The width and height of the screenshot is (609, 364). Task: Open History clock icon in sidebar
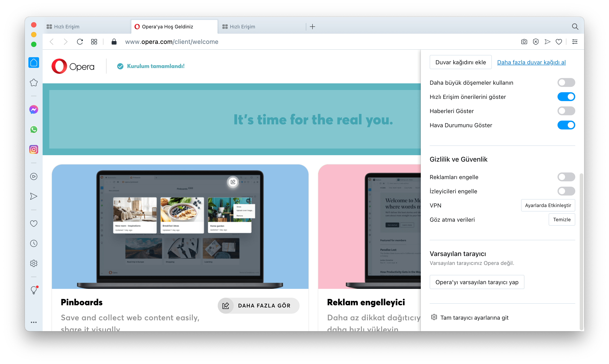[34, 243]
